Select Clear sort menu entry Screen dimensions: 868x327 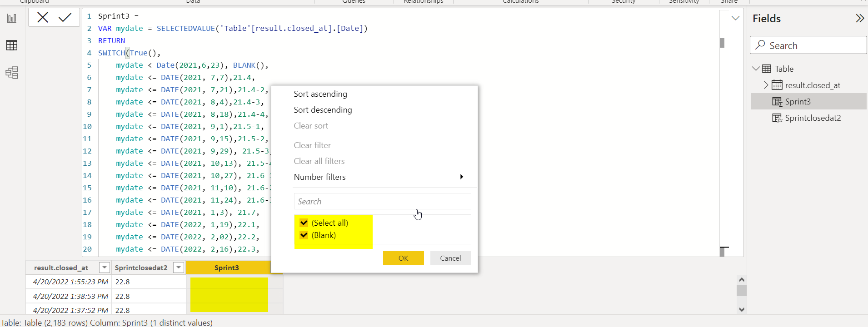click(x=311, y=126)
